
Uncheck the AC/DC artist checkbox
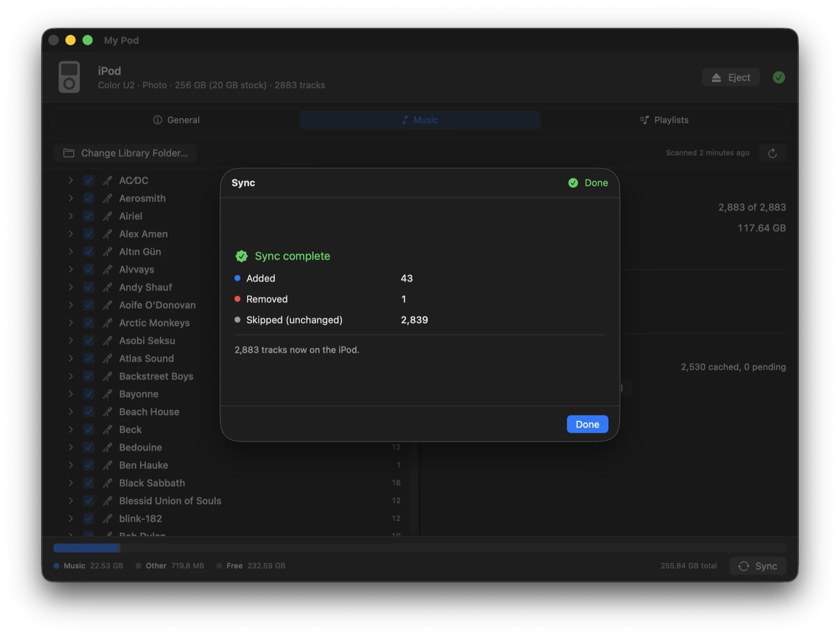[89, 181]
